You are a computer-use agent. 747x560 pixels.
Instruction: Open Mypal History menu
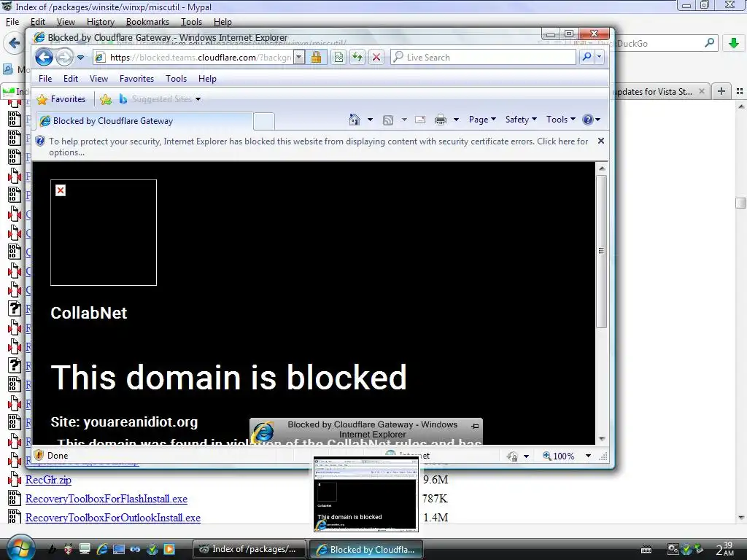click(x=101, y=22)
